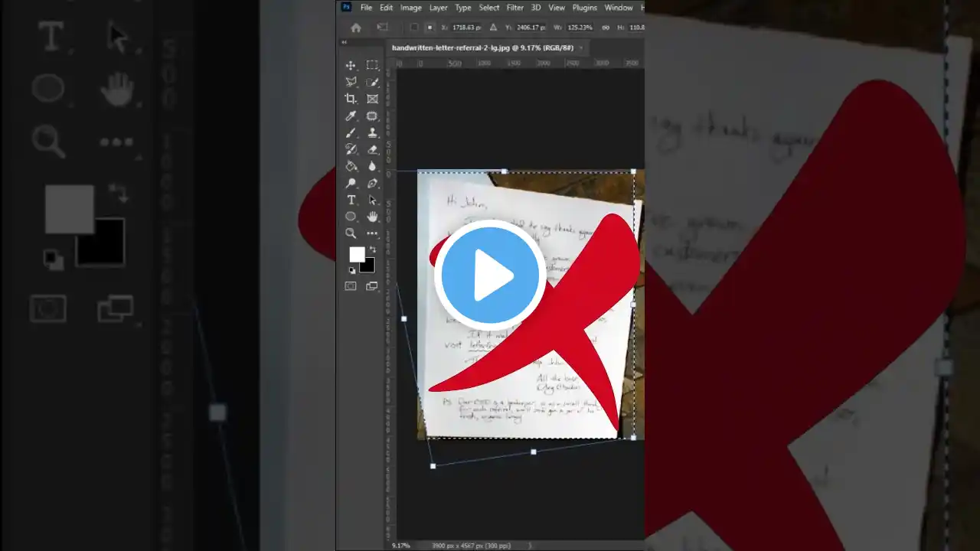Select the Zoom tool
The width and height of the screenshot is (980, 551).
[x=351, y=233]
